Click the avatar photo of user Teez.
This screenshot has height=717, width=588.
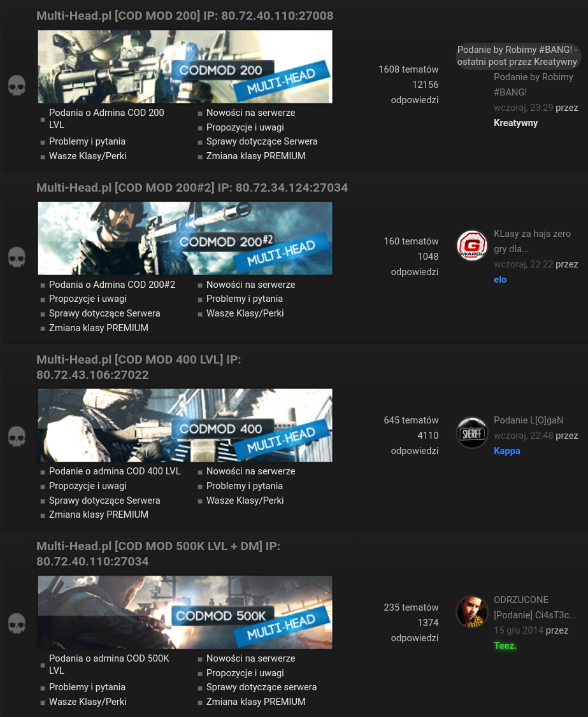[x=472, y=612]
